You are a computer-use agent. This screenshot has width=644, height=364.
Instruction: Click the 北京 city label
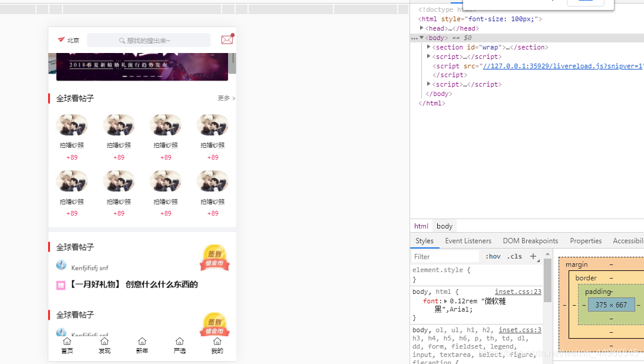click(x=73, y=40)
